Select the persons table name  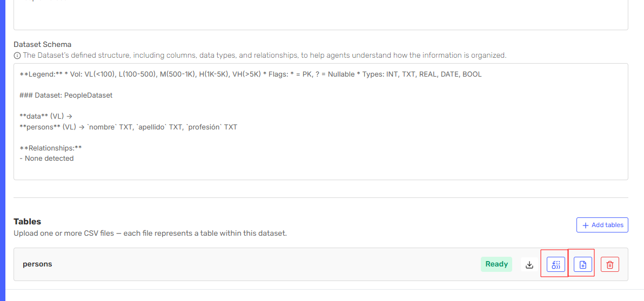pos(37,264)
